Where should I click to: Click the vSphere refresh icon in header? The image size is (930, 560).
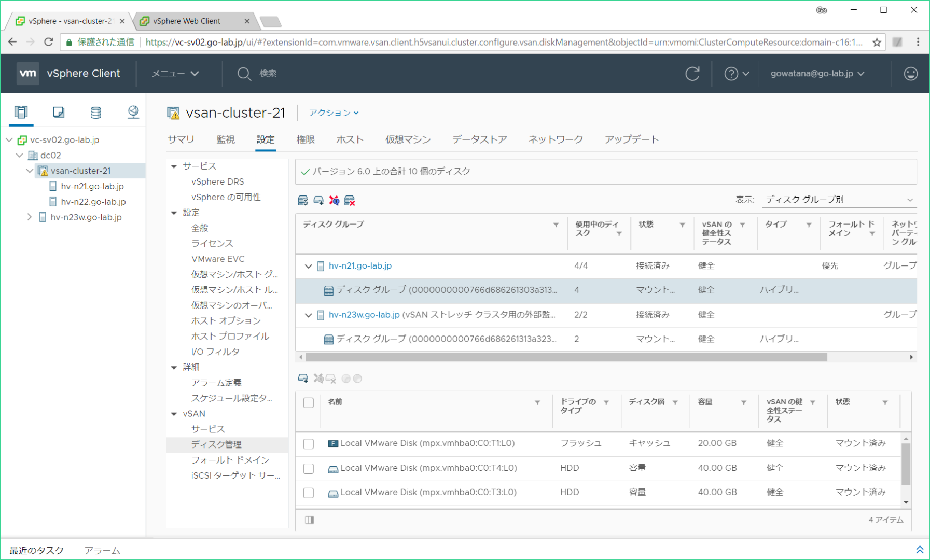pos(692,74)
